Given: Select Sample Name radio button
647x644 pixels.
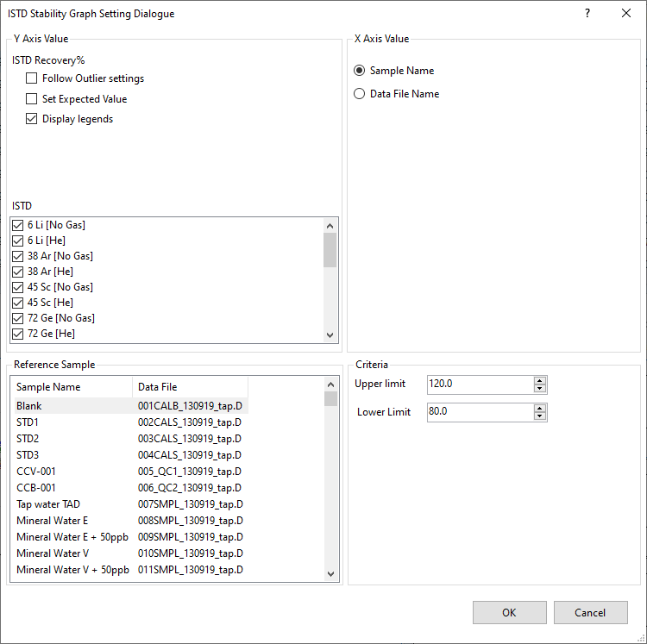Looking at the screenshot, I should pos(360,71).
